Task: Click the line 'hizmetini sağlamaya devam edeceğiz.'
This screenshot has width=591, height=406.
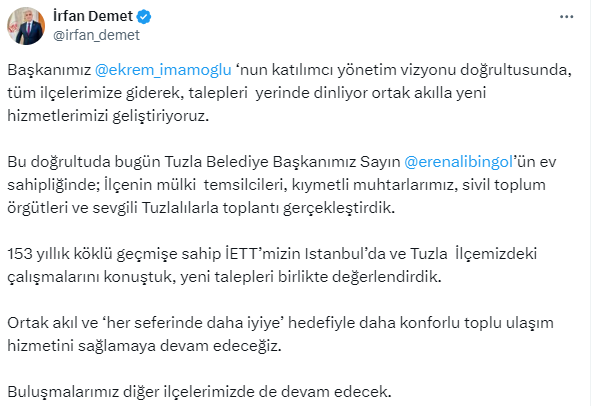Action: [144, 346]
